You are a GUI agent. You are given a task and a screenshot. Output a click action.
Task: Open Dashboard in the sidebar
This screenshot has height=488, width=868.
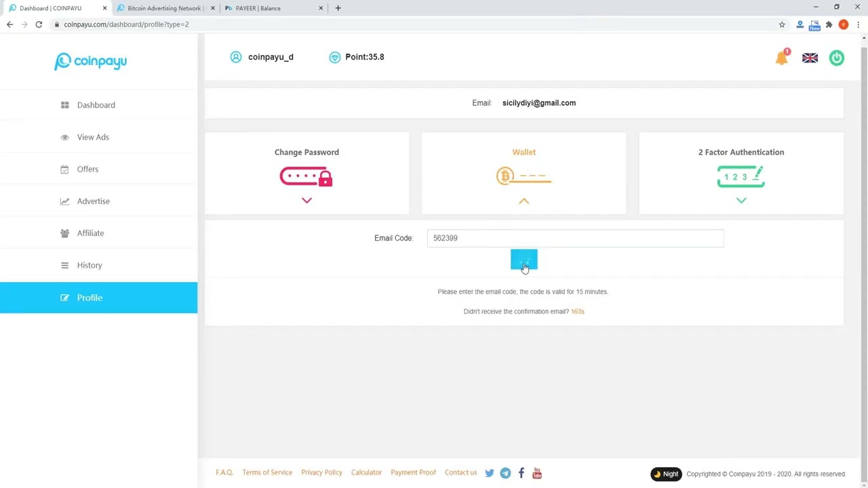[98, 105]
